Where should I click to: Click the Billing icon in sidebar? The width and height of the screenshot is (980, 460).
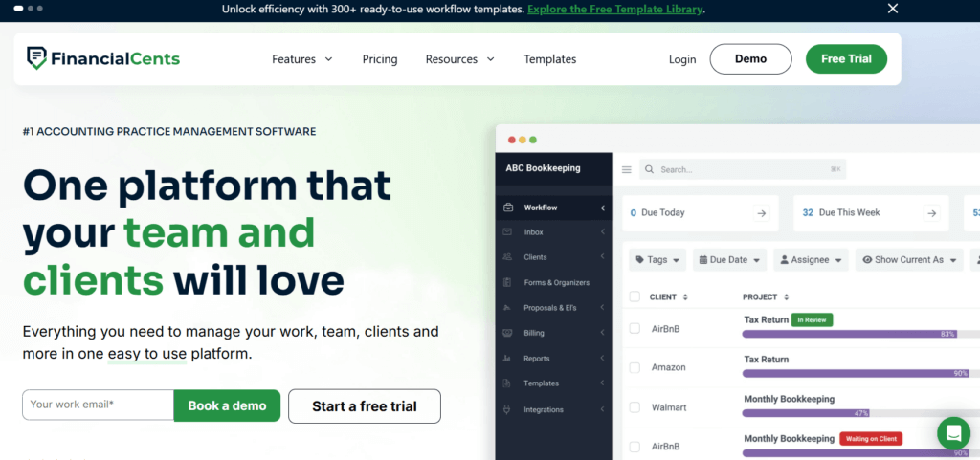pos(507,333)
